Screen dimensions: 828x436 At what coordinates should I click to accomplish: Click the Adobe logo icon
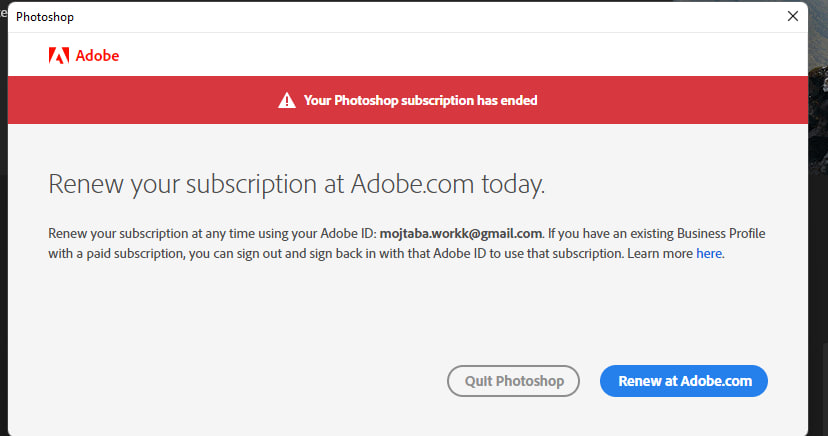point(59,56)
